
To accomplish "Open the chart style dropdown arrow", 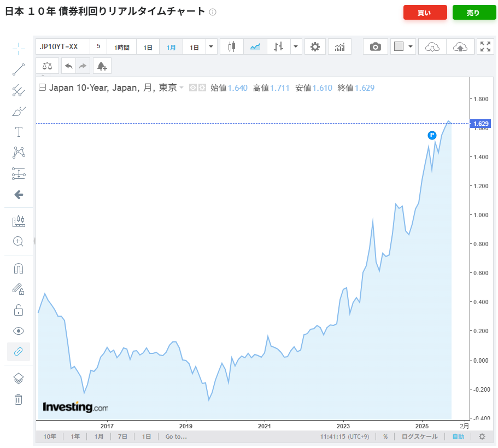I will pyautogui.click(x=296, y=47).
